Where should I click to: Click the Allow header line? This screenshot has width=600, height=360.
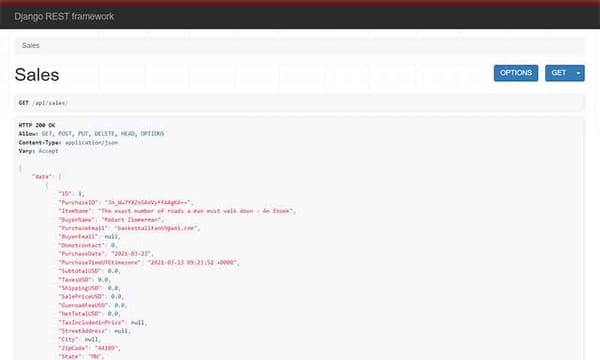coord(91,134)
